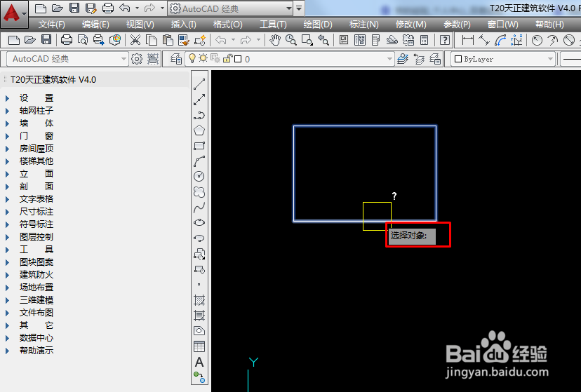This screenshot has height=392, width=581.
Task: Open the 插入(I) menu
Action: point(183,25)
